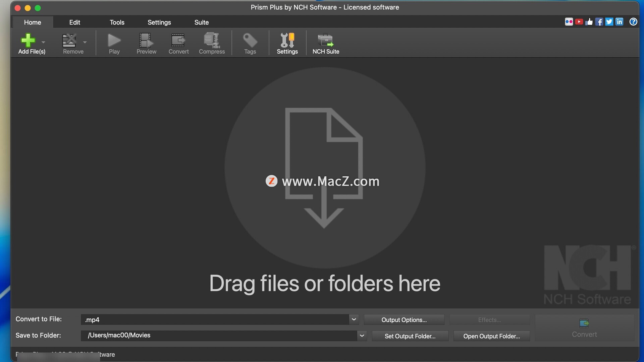Open the Facebook share icon
Viewport: 644px width, 362px height.
599,22
